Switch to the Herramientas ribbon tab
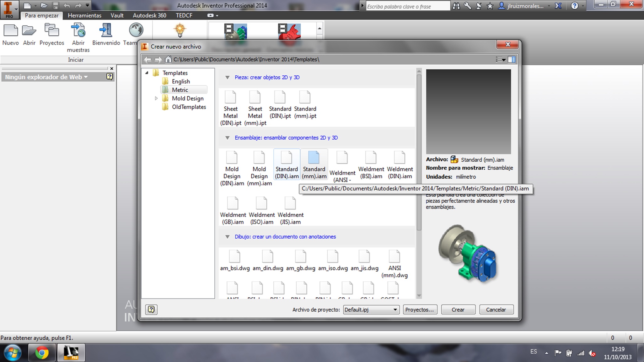The height and width of the screenshot is (362, 644). [84, 15]
